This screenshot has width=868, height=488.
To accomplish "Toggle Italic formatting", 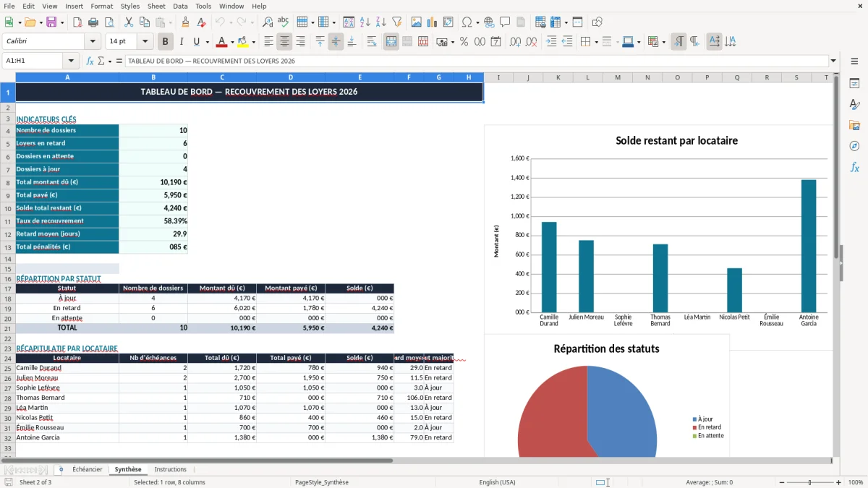I will [182, 42].
